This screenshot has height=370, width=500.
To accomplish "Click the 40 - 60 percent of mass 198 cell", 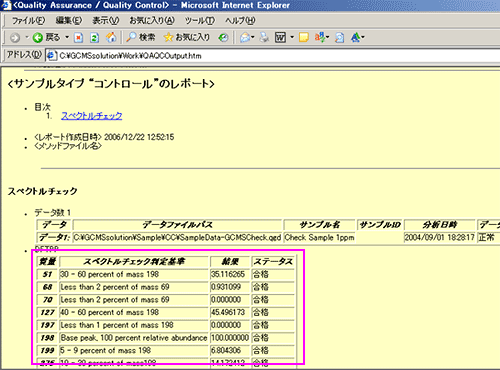I will [x=134, y=312].
